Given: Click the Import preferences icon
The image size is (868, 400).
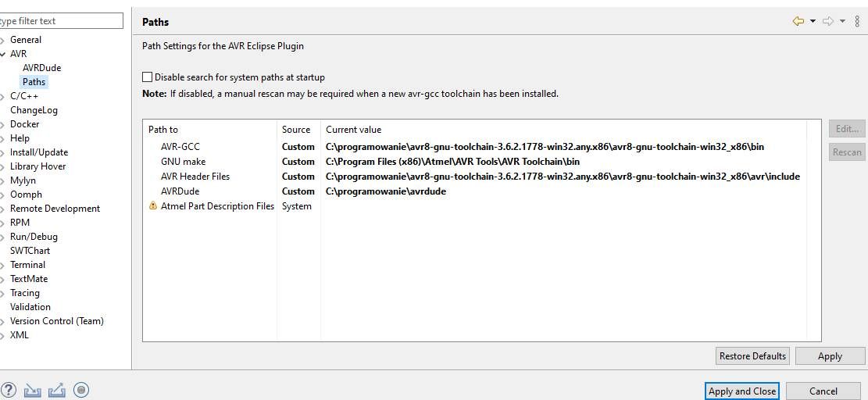Looking at the screenshot, I should click(x=32, y=390).
